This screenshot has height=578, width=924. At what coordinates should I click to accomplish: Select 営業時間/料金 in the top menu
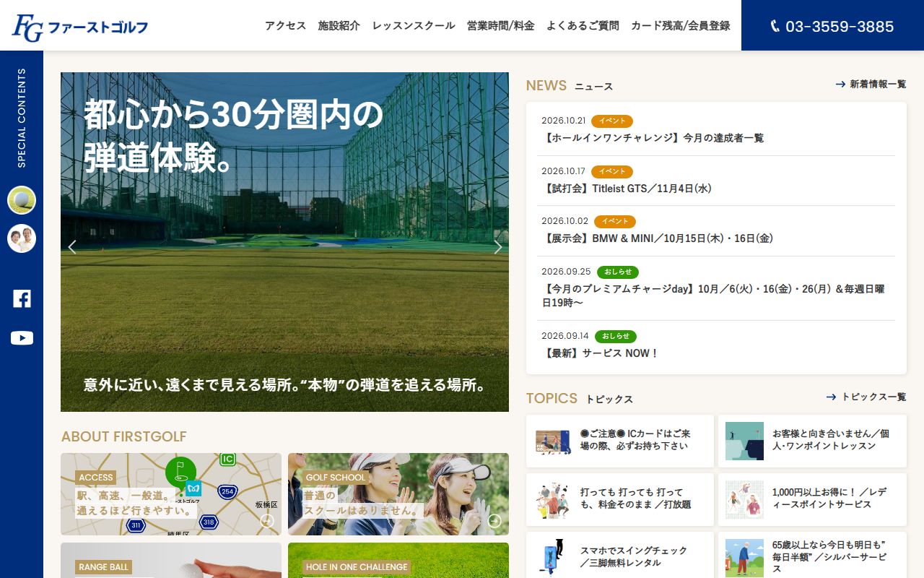tap(501, 25)
